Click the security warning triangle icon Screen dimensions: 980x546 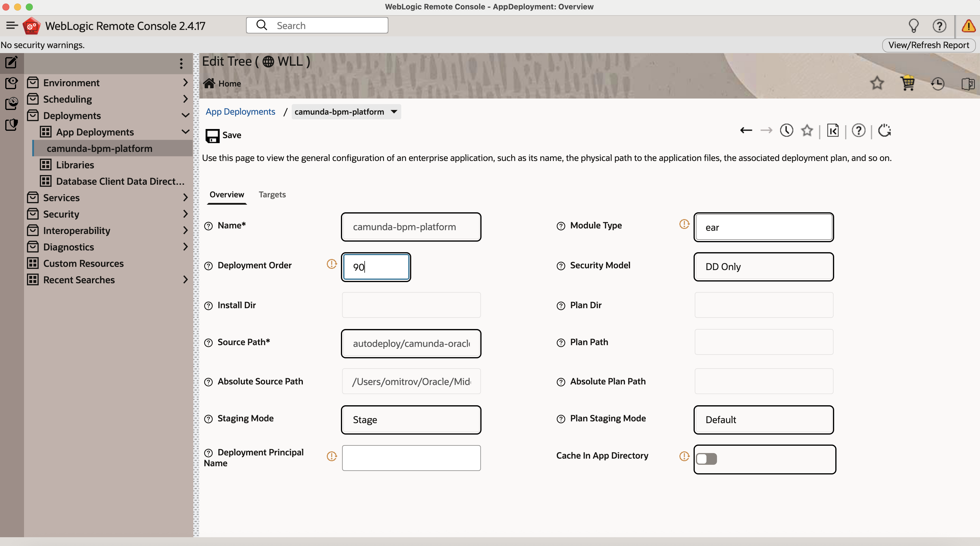(968, 26)
